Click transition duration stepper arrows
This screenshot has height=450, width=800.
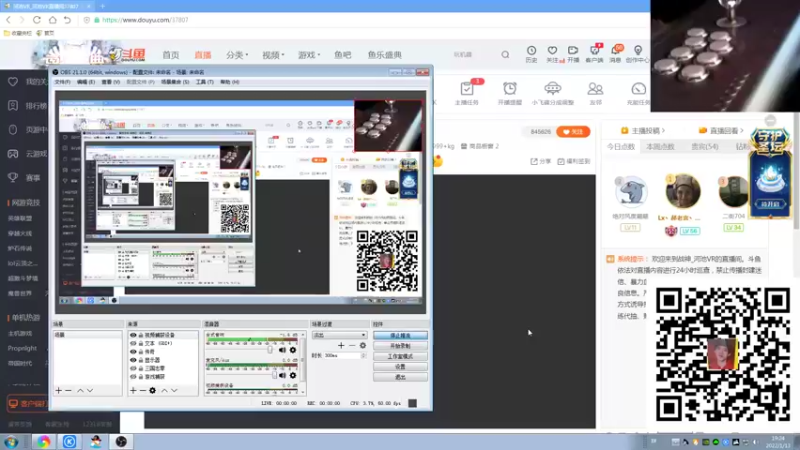click(x=363, y=355)
